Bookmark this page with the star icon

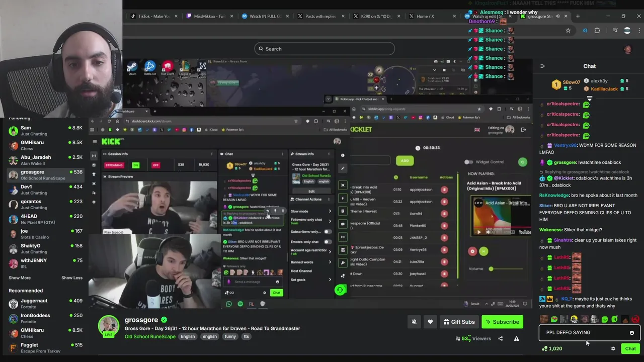(568, 31)
